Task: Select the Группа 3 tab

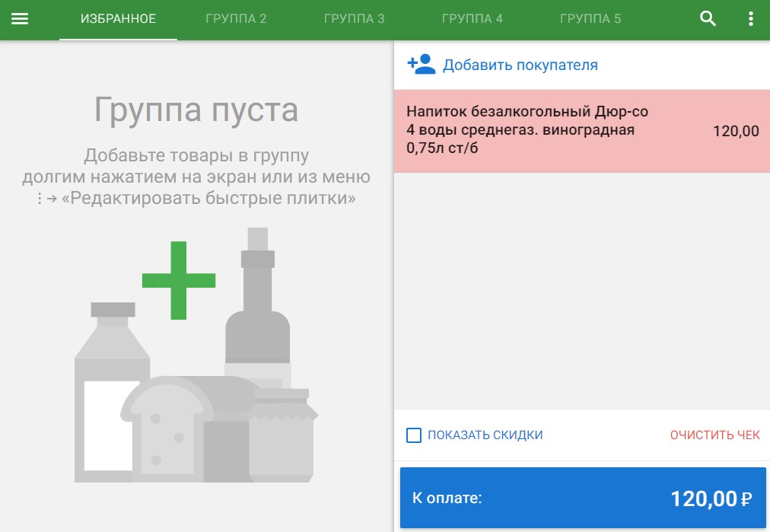Action: (354, 19)
